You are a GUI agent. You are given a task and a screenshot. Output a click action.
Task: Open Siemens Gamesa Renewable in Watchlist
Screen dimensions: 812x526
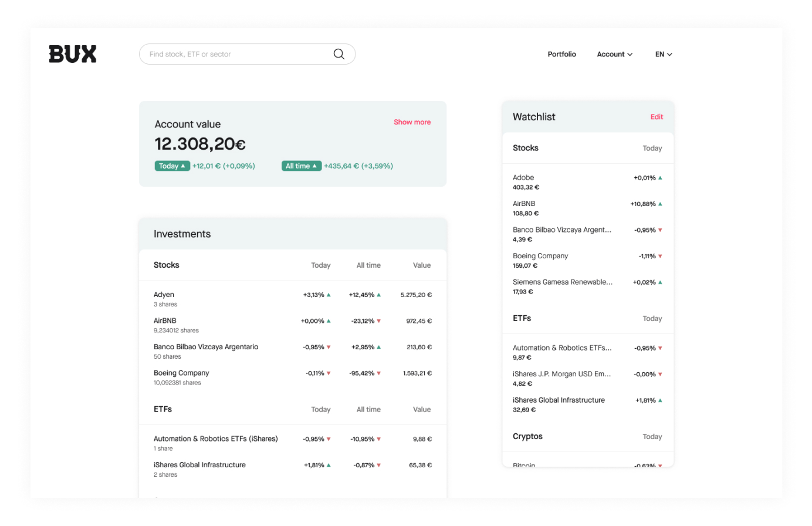coord(588,286)
